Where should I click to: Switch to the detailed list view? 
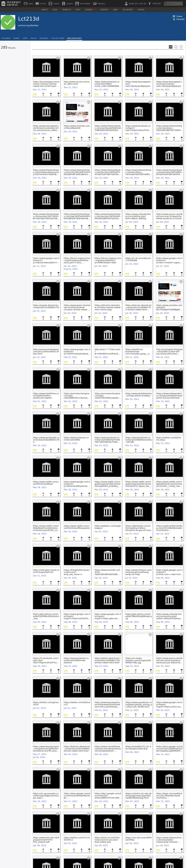pos(176,47)
